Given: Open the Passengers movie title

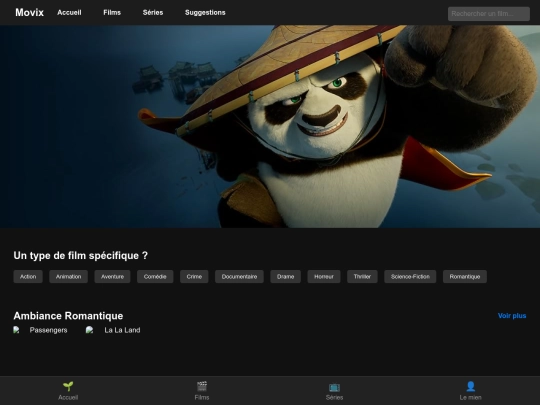Looking at the screenshot, I should pyautogui.click(x=49, y=330).
